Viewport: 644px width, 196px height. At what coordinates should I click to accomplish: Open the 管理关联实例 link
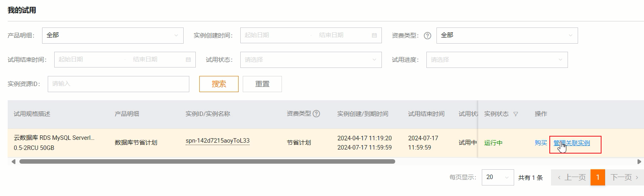(572, 143)
